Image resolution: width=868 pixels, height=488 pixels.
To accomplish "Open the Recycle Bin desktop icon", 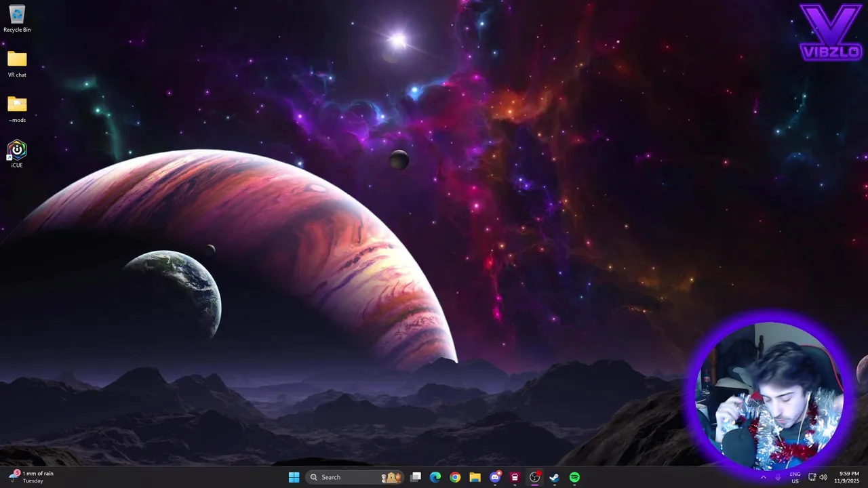I will coord(17,19).
